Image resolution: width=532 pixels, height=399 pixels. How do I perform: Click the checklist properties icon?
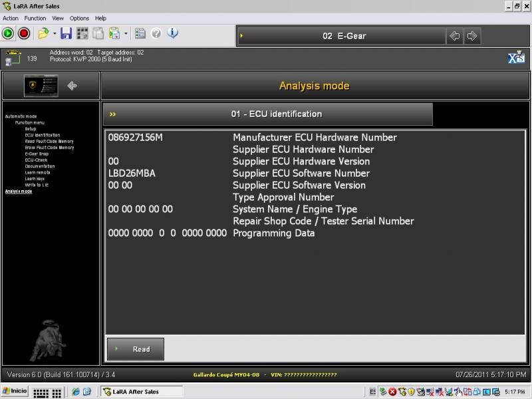(140, 33)
